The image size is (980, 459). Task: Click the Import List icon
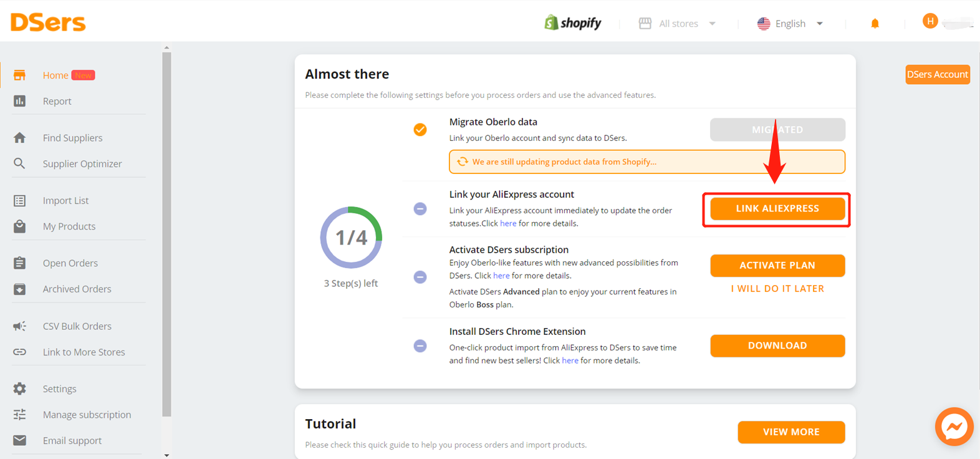click(19, 201)
